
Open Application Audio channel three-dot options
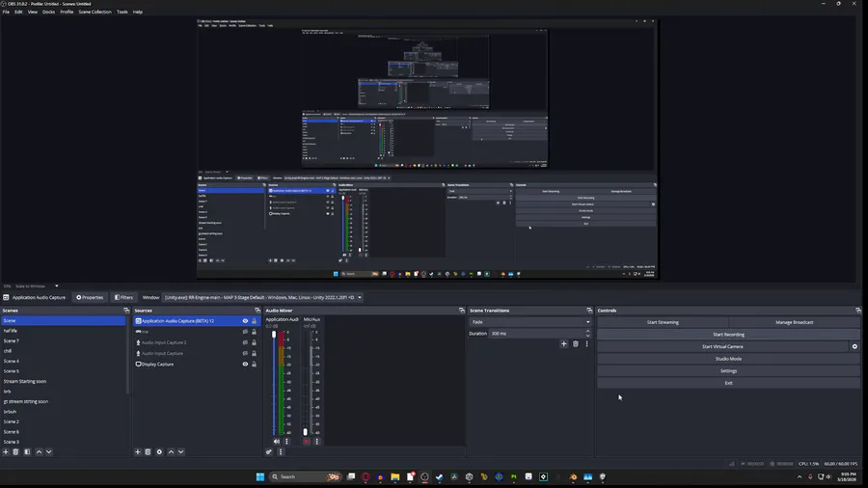[286, 442]
